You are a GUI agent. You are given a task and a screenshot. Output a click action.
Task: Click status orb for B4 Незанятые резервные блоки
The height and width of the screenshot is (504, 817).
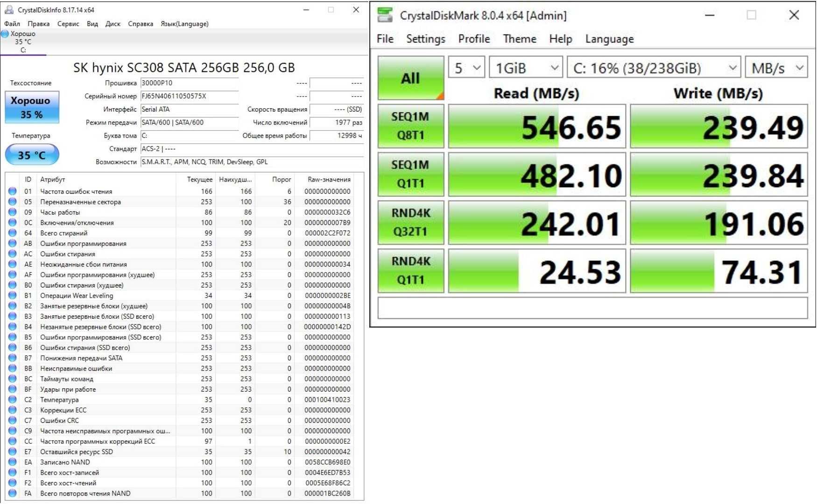point(13,327)
